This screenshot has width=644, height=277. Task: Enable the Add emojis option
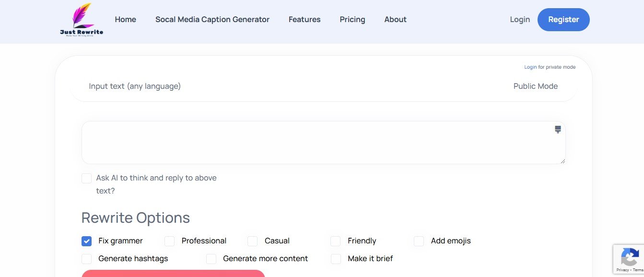pos(419,241)
